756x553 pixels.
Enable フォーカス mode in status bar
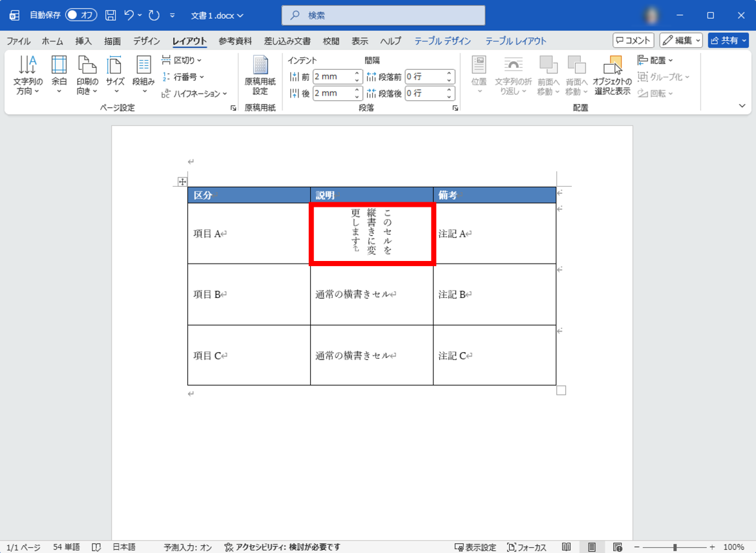(x=527, y=547)
